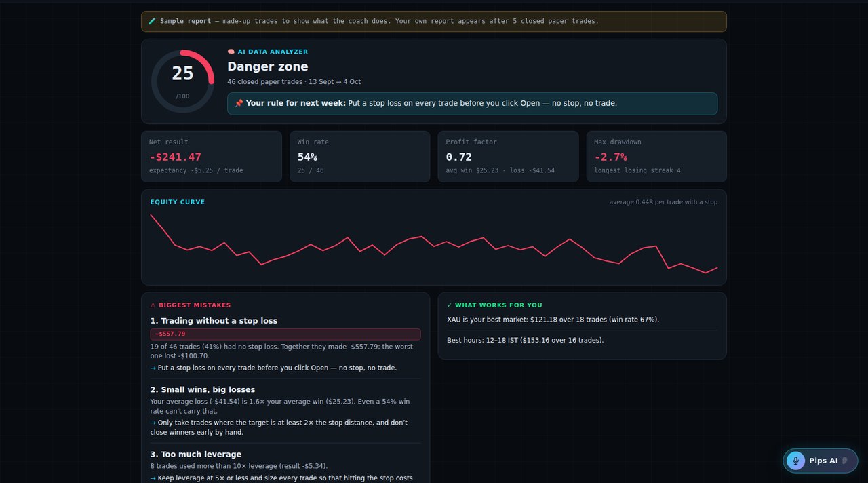Select the Net result card
Viewport: 868px width, 483px height.
212,157
